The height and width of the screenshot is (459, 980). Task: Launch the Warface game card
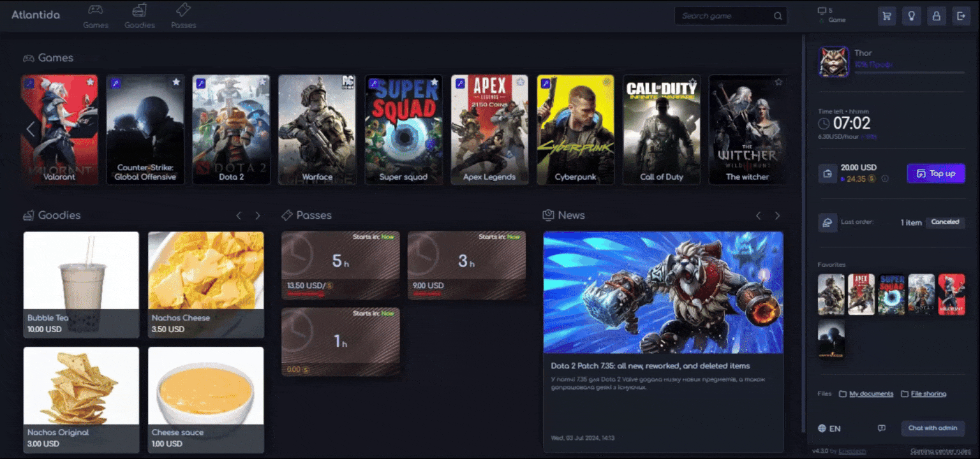pyautogui.click(x=317, y=130)
